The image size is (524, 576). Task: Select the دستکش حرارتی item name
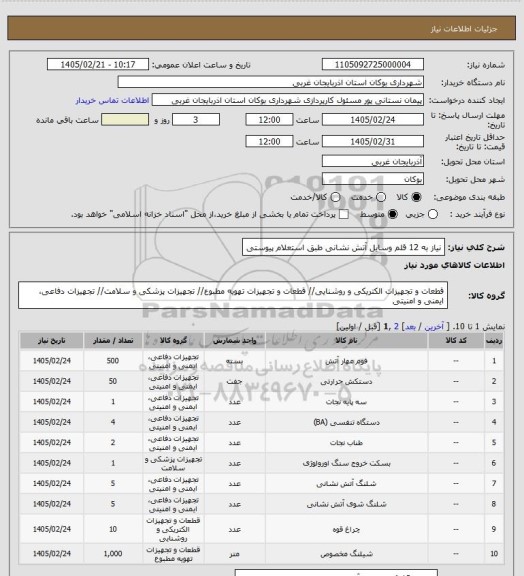click(x=346, y=382)
